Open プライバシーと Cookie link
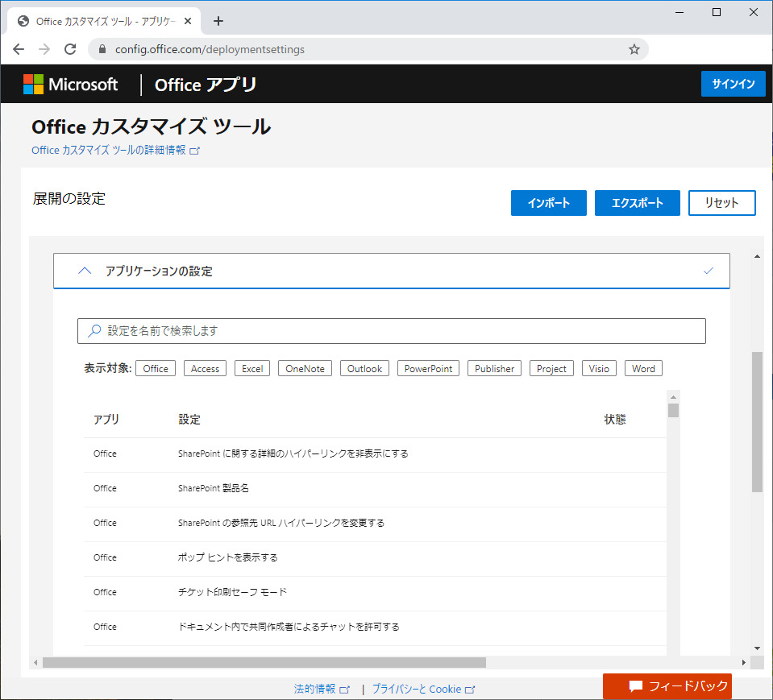Viewport: 773px width, 700px height. [x=423, y=689]
